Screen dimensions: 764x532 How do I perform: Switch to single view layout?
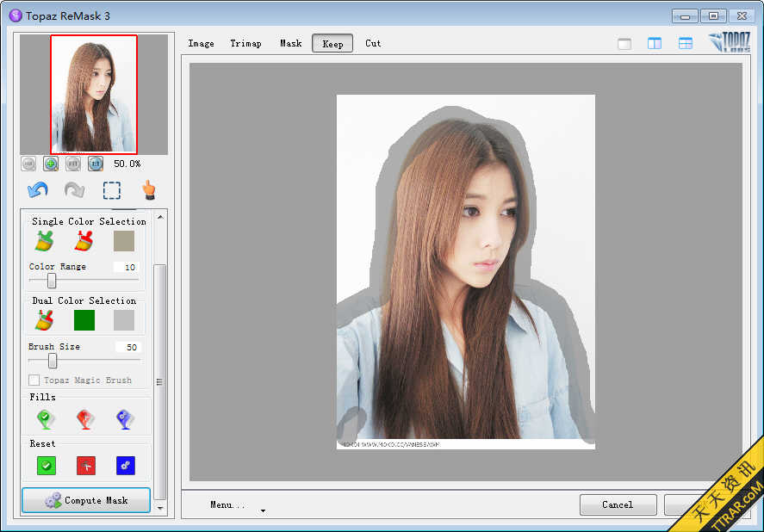click(624, 44)
